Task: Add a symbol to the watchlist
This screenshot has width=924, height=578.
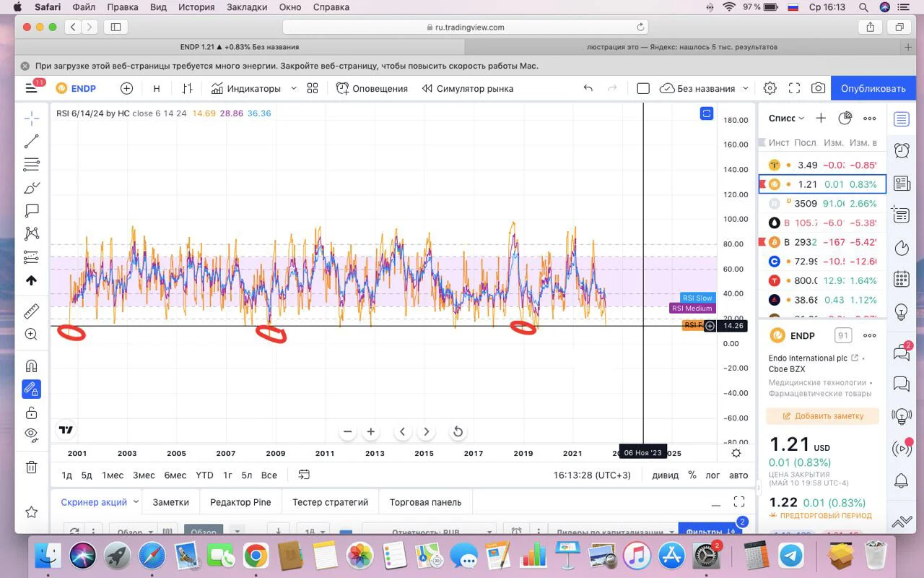Action: tap(821, 118)
